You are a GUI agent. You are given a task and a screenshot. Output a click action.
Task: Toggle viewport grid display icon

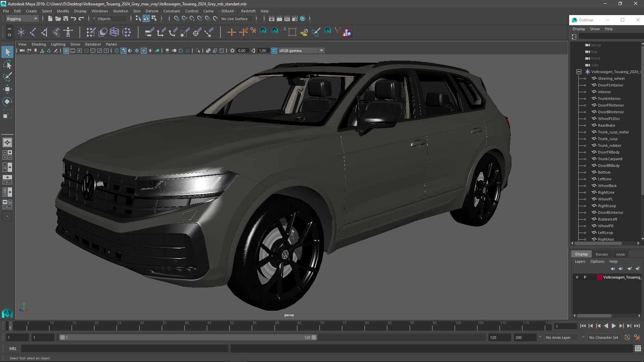(x=66, y=51)
